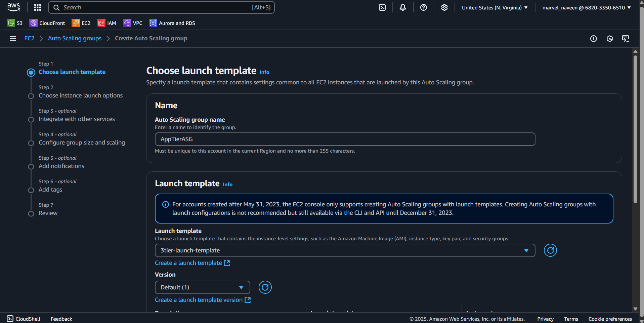This screenshot has width=644, height=323.
Task: Open the help question mark menu
Action: pos(424,7)
